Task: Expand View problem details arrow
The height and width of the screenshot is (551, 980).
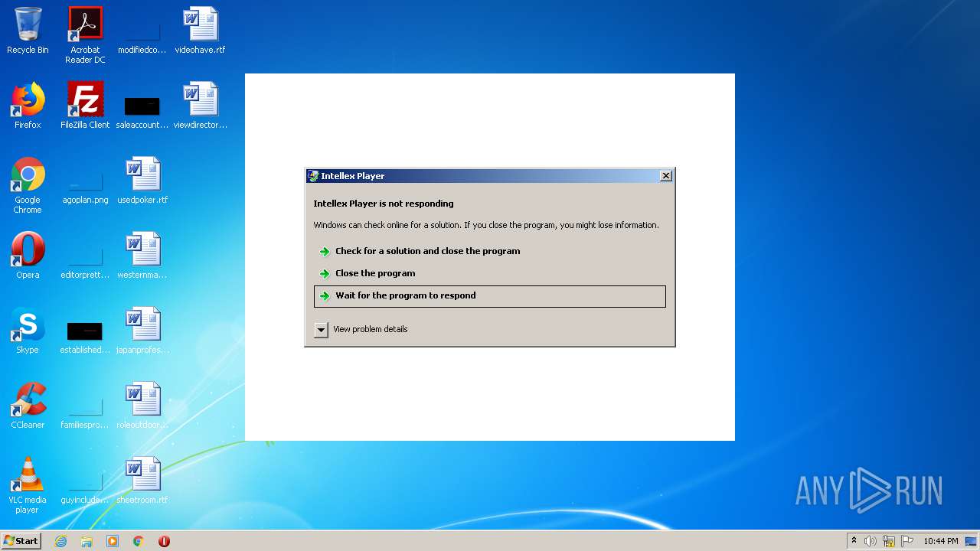Action: [321, 330]
